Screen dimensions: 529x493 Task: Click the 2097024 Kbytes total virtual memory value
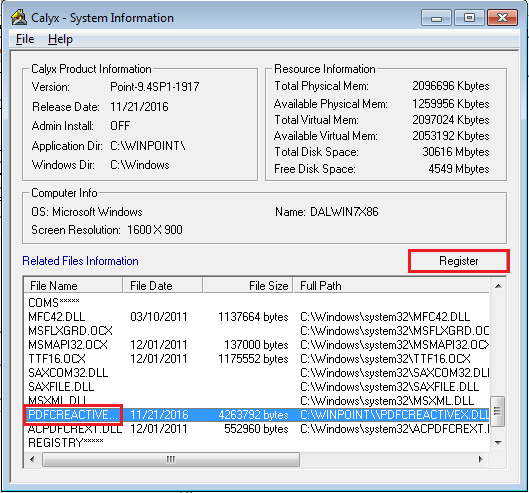tap(450, 120)
